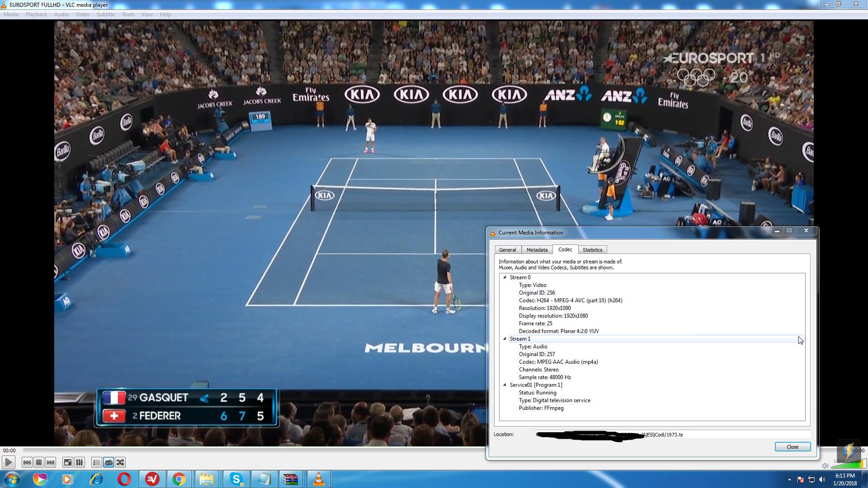Open Windows Media Player taskbar icon
The height and width of the screenshot is (488, 868).
[x=67, y=479]
